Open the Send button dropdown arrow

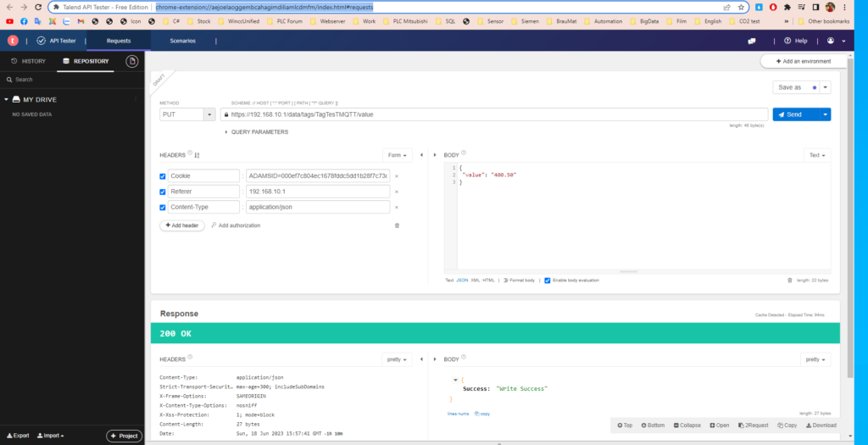(826, 114)
